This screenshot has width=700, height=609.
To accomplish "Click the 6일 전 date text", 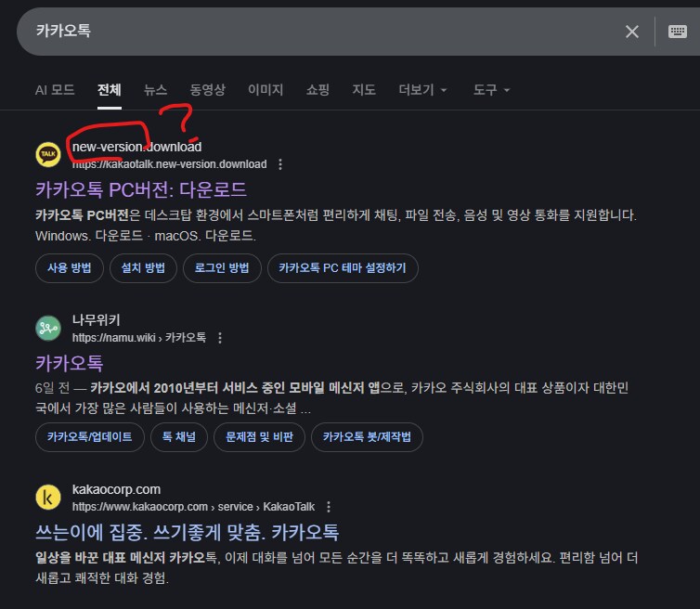I will 52,388.
